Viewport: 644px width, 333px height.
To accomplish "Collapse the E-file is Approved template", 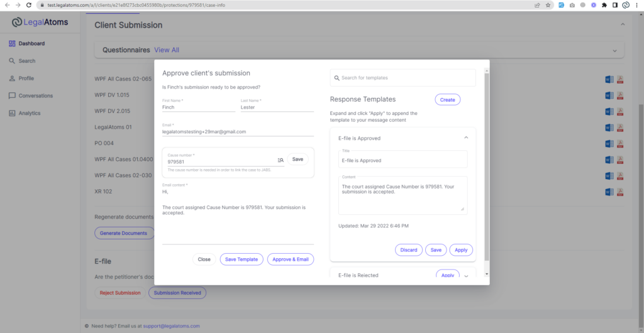I will 466,138.
